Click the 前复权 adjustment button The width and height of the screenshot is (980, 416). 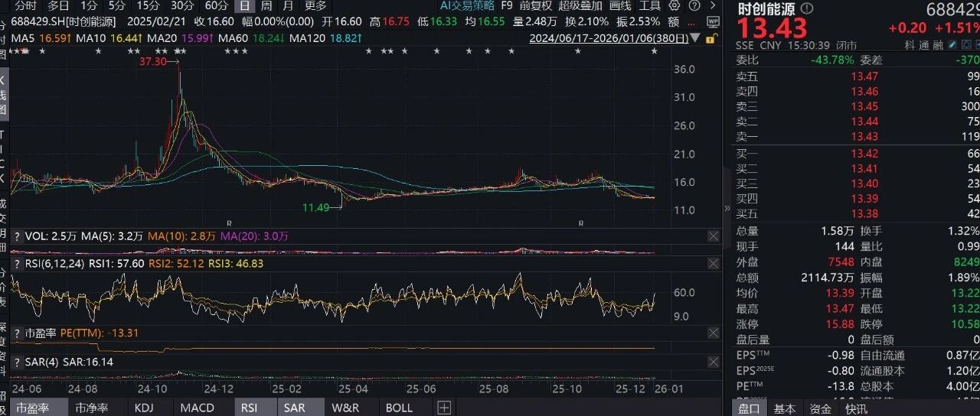[536, 5]
